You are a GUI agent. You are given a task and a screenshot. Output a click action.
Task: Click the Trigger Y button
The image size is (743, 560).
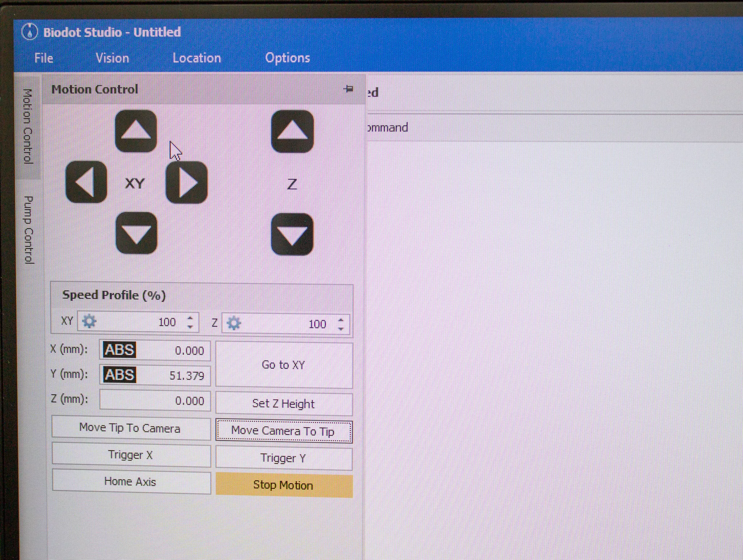[x=284, y=458]
